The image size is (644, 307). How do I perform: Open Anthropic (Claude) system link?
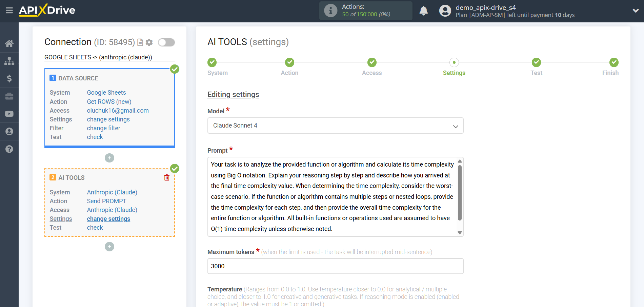(x=112, y=192)
